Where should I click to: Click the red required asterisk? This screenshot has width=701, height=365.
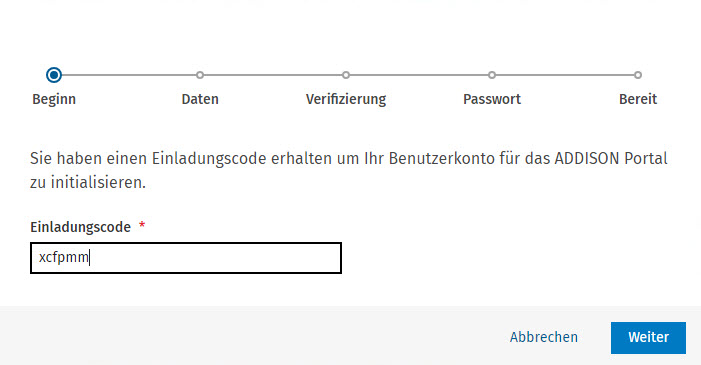coord(142,225)
